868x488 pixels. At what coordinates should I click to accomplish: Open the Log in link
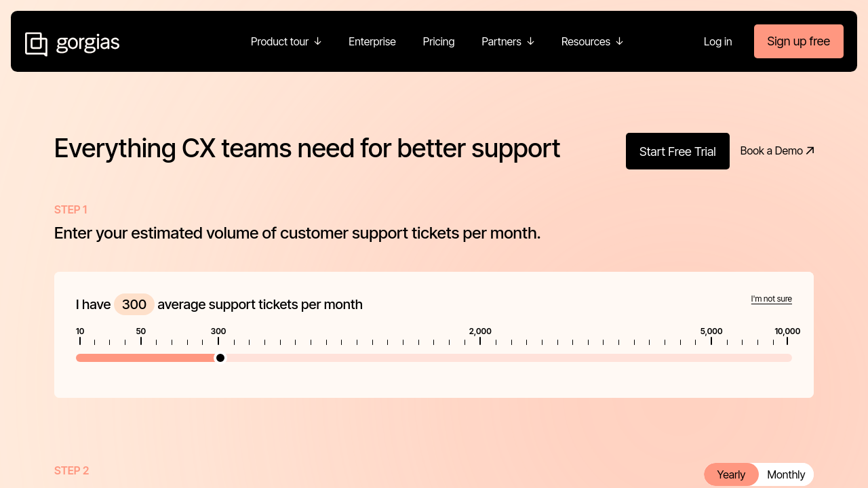coord(717,41)
